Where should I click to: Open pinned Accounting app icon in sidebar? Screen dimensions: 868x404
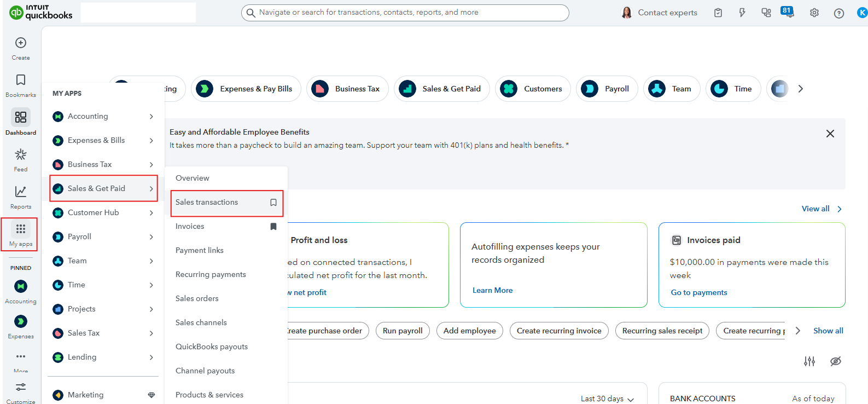coord(21,286)
